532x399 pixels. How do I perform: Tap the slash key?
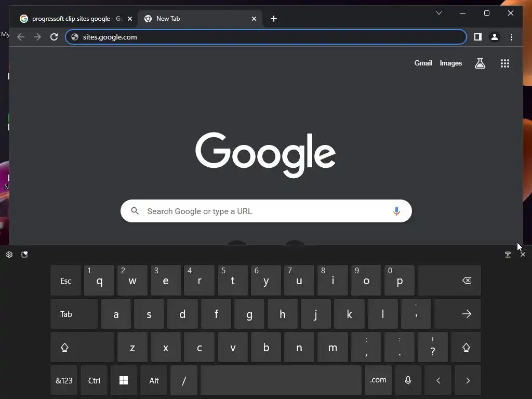[184, 380]
